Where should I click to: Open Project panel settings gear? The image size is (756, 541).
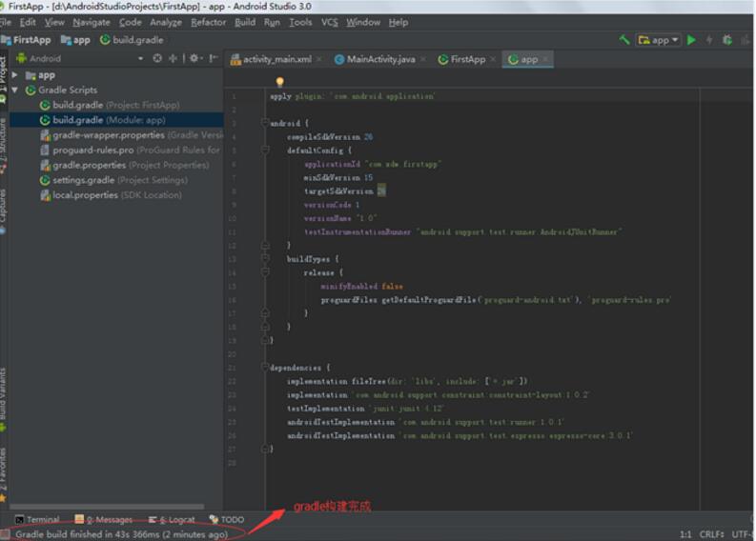[x=195, y=58]
